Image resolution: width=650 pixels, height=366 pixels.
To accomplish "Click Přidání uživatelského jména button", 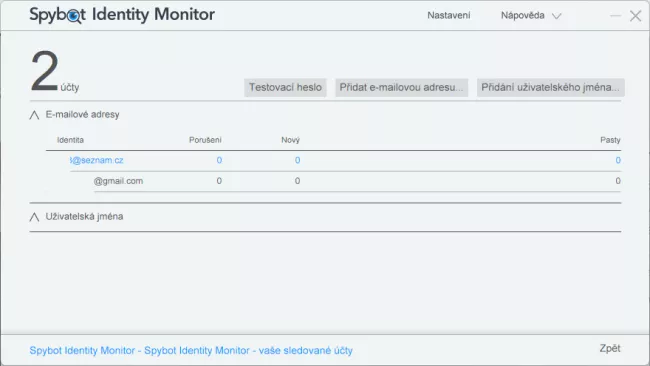I will tap(551, 87).
